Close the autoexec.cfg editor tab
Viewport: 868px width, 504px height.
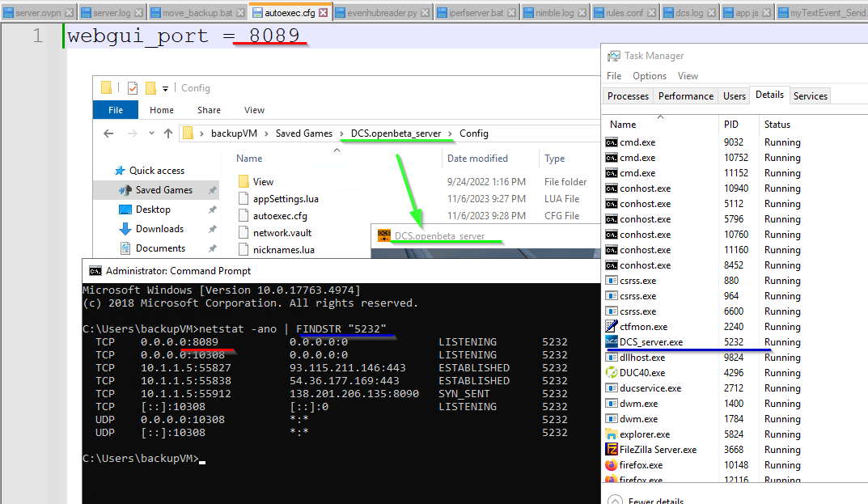point(324,12)
